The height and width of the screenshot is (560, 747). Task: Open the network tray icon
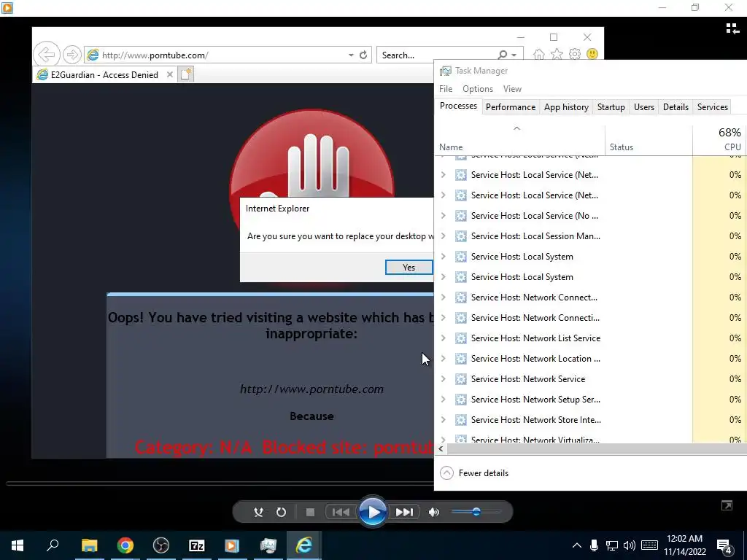pyautogui.click(x=612, y=545)
